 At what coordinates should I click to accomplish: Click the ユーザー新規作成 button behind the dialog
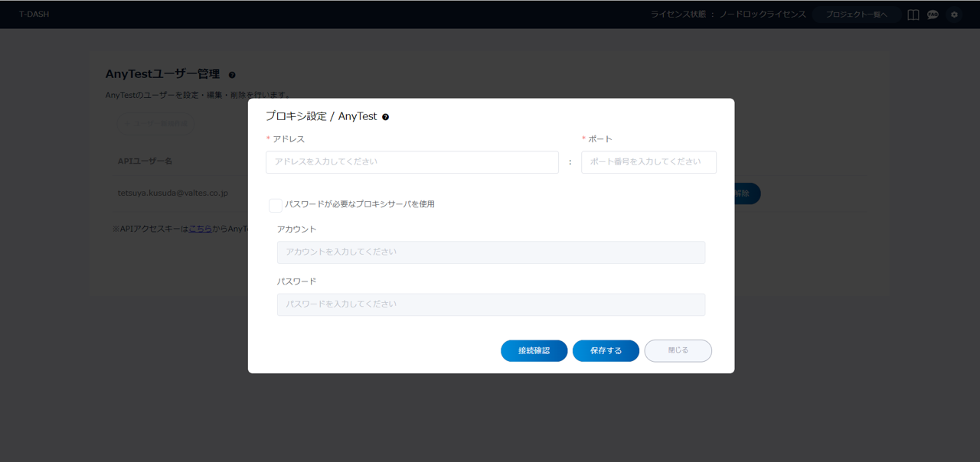[155, 124]
